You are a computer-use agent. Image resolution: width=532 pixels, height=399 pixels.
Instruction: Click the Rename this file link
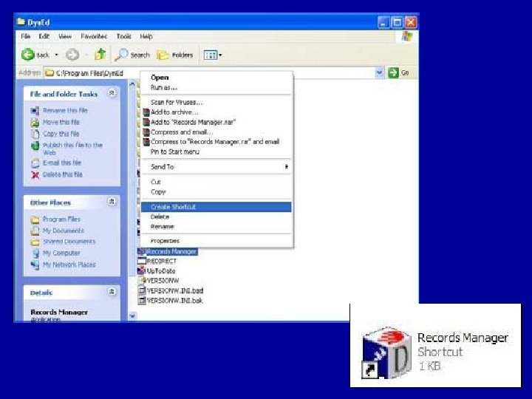point(65,110)
